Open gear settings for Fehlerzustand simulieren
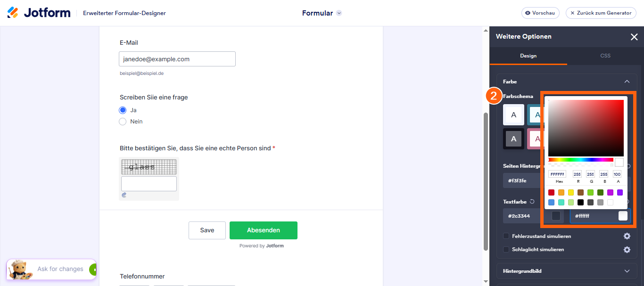The width and height of the screenshot is (644, 286). [627, 236]
